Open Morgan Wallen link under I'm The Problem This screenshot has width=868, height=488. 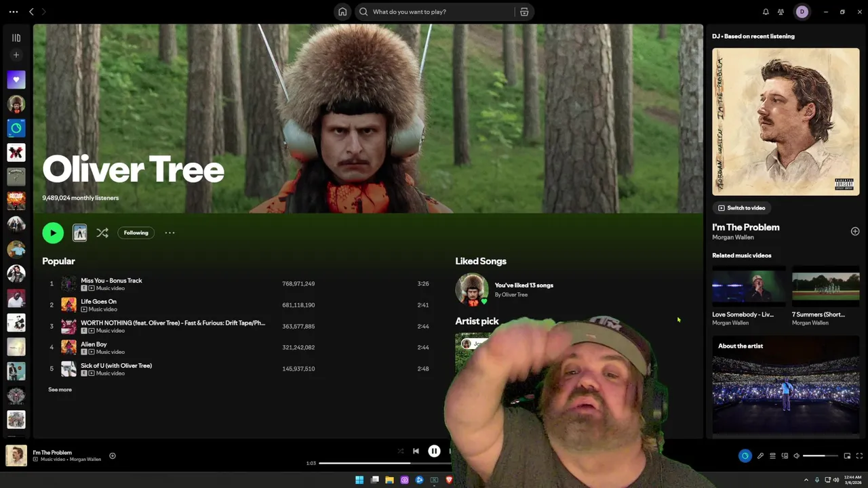(x=732, y=237)
